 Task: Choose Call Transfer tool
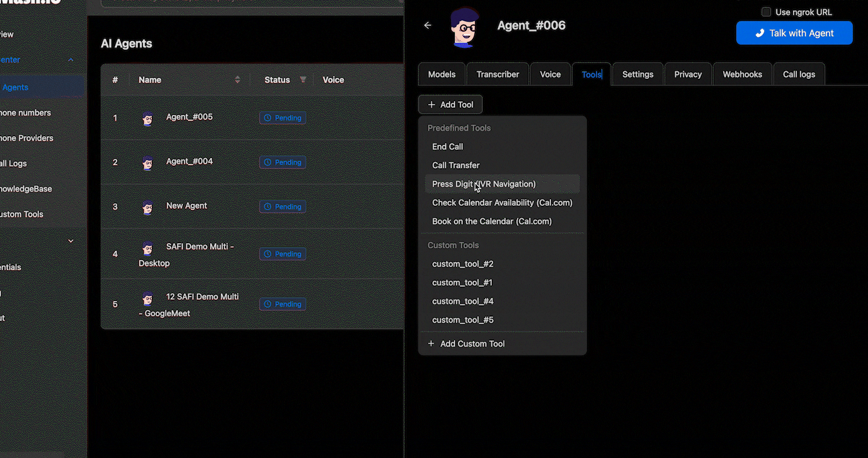502,165
